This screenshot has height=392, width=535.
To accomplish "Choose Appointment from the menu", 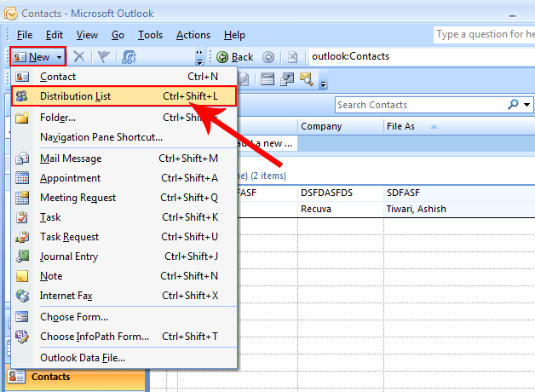I will point(124,178).
